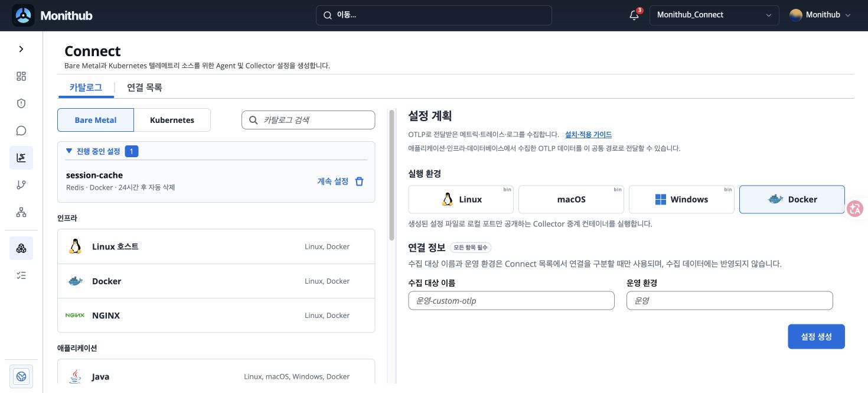Choose Docker as the run environment
The image size is (868, 393).
[x=792, y=199]
